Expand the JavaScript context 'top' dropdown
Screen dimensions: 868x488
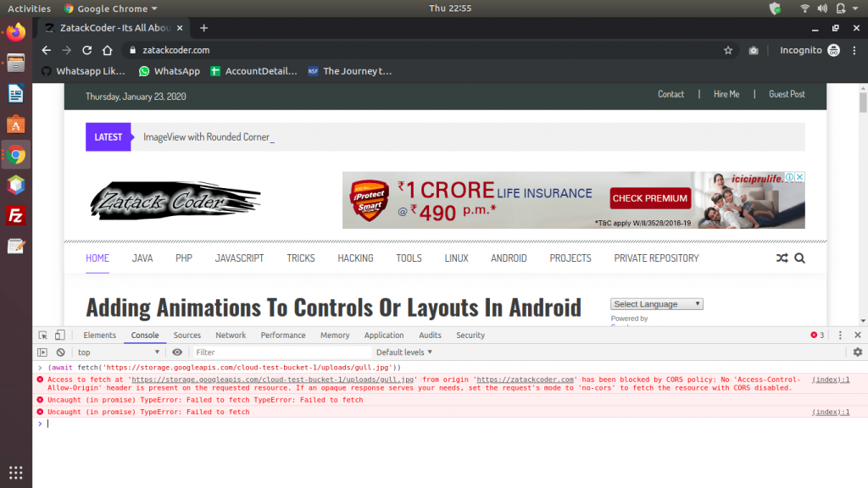(x=118, y=352)
